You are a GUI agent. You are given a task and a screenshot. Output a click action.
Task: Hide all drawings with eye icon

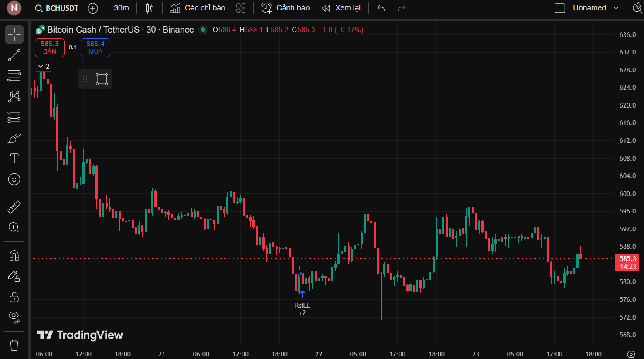(x=14, y=318)
